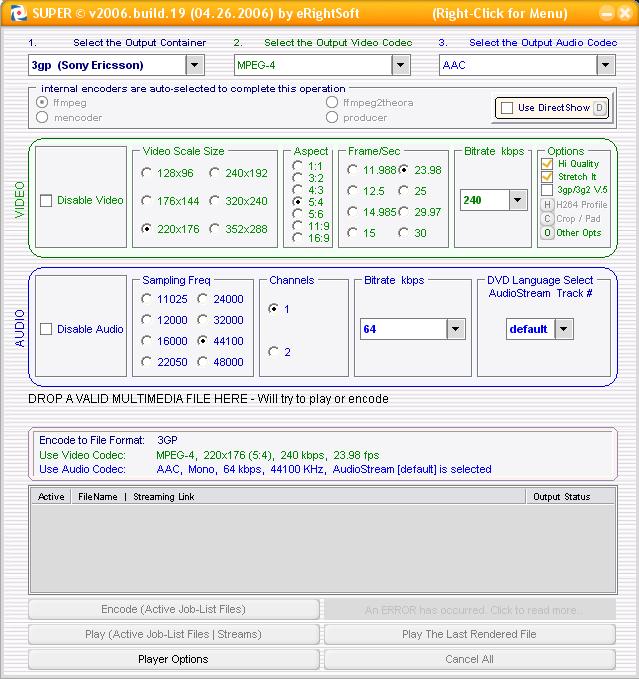Select 2 audio channels

273,352
